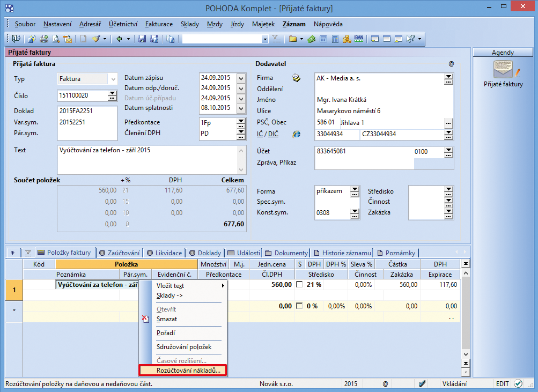538x392 pixels.
Task: Click the funnel filter tab icon above table
Action: tap(28, 253)
